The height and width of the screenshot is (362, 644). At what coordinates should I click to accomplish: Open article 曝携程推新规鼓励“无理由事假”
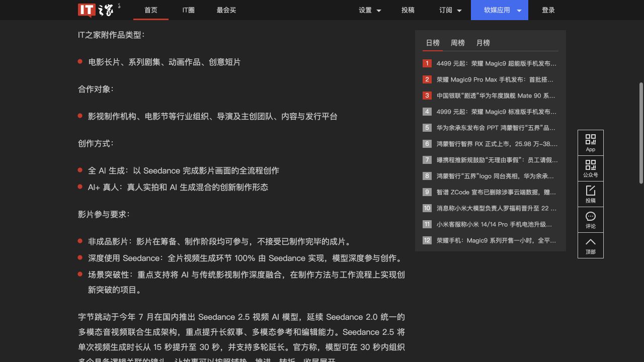point(497,160)
